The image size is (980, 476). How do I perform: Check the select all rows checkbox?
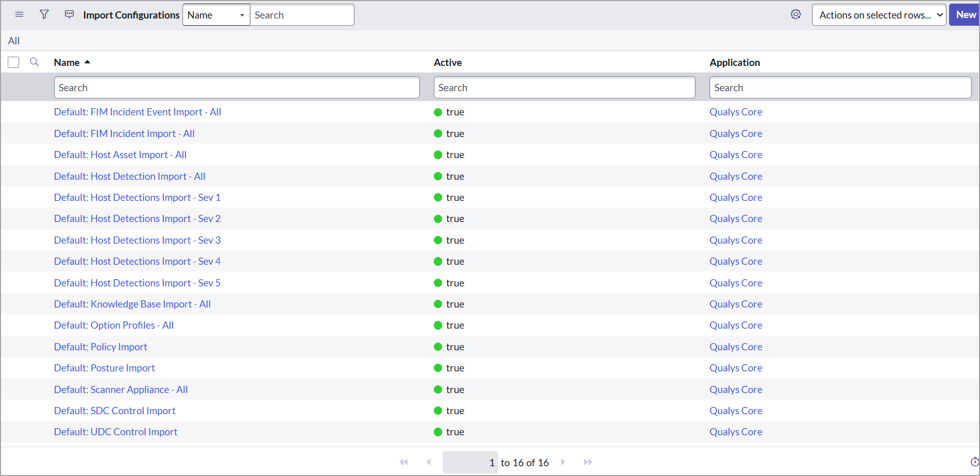tap(13, 62)
